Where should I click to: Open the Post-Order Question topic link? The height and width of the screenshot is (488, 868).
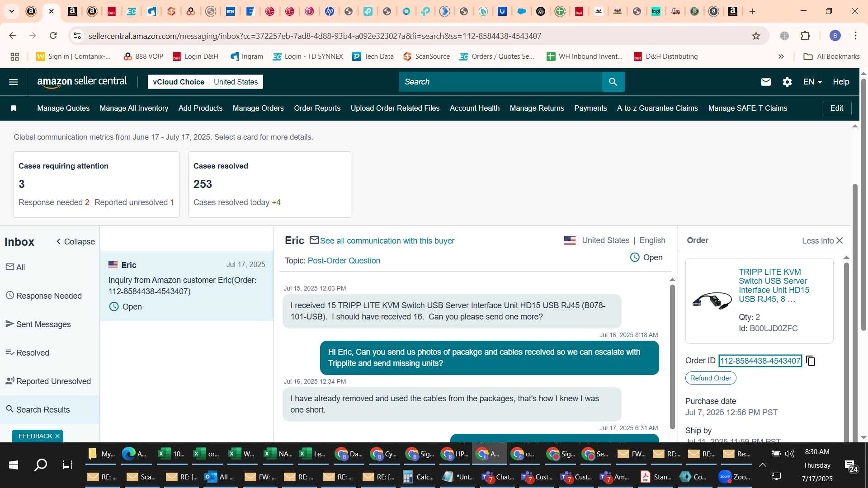coord(344,261)
